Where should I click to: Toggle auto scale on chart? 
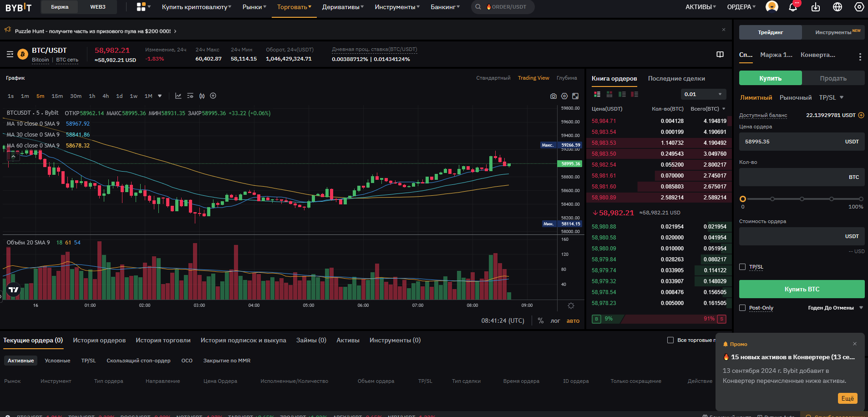573,320
